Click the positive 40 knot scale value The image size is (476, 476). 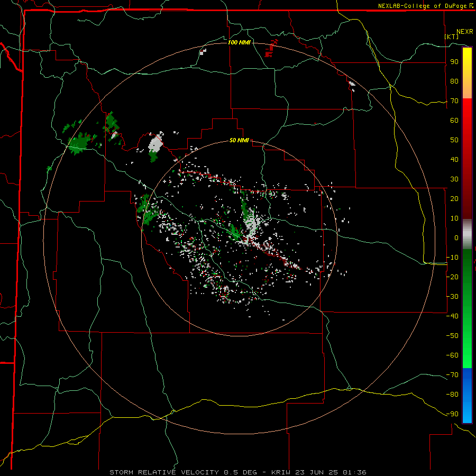(454, 159)
